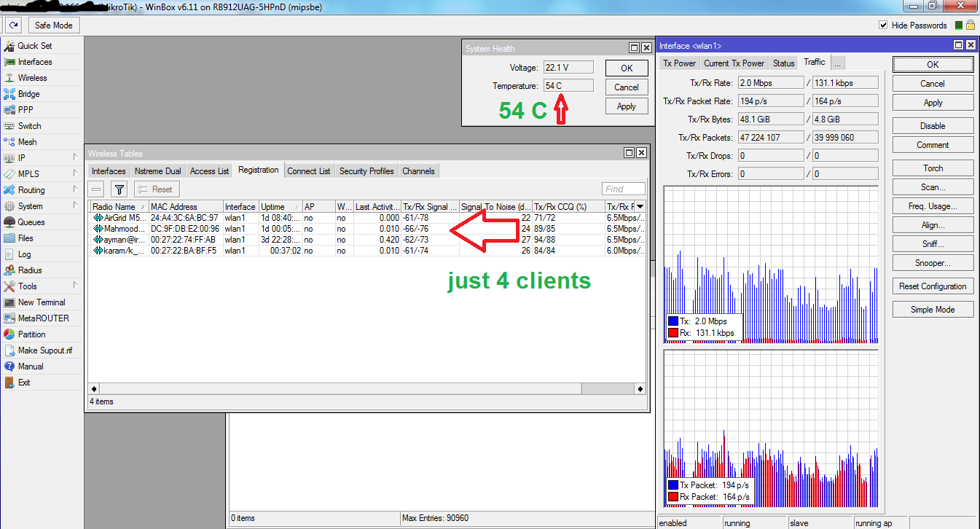Open the PPP menu item
Viewport: 980px width, 529px height.
pyautogui.click(x=26, y=110)
